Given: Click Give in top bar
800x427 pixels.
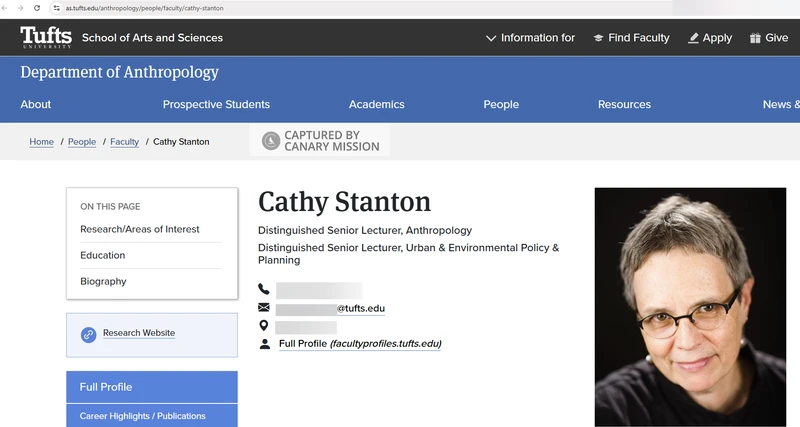Looking at the screenshot, I should point(777,38).
